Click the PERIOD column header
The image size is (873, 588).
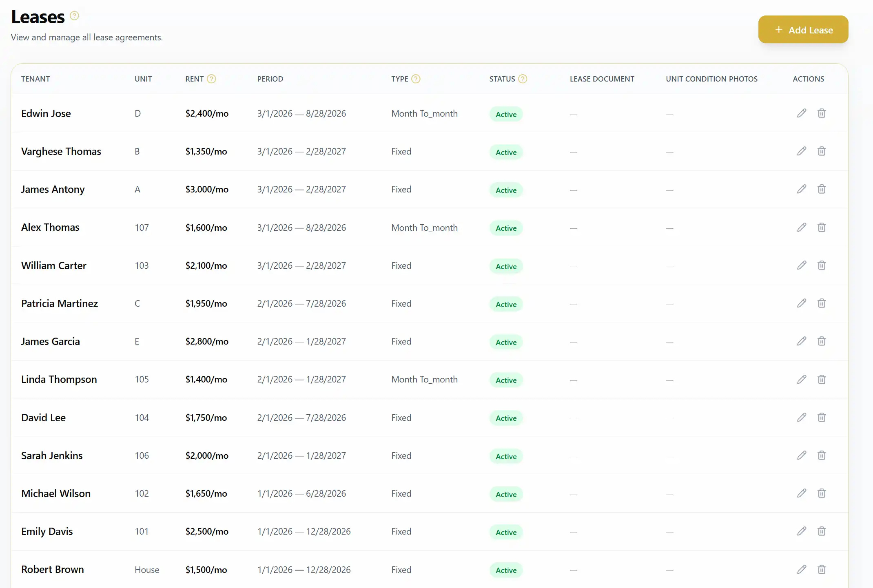pyautogui.click(x=270, y=79)
